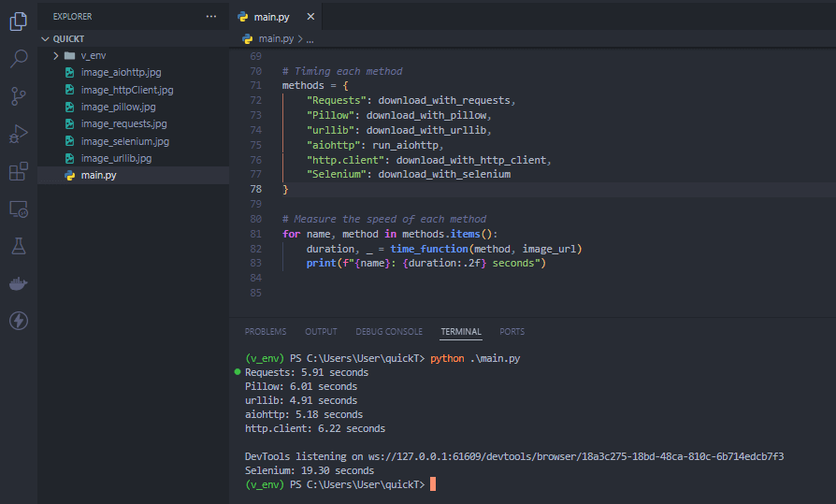Open image_selenium.jpg file
The width and height of the screenshot is (836, 504).
[x=134, y=141]
